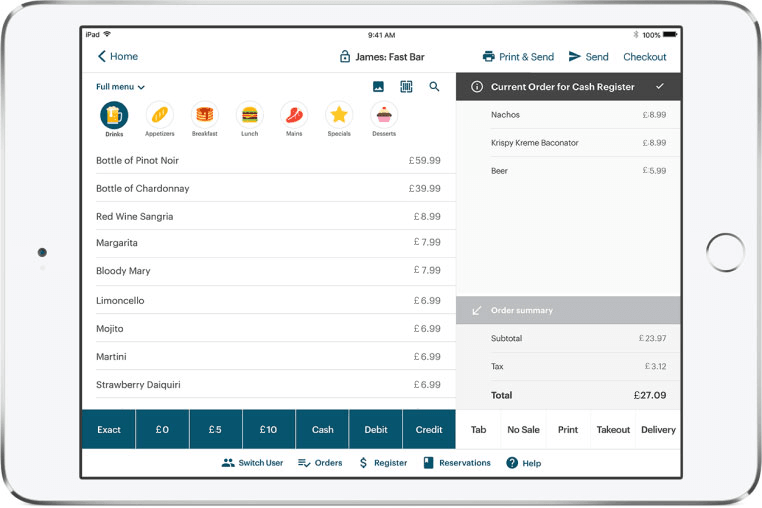Image resolution: width=762 pixels, height=508 pixels.
Task: Select the Lunch burger category icon
Action: (x=249, y=115)
